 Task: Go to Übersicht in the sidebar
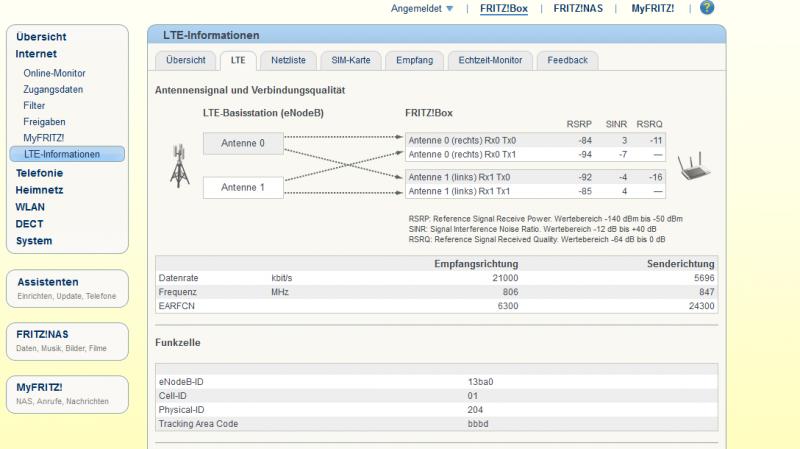pyautogui.click(x=41, y=37)
